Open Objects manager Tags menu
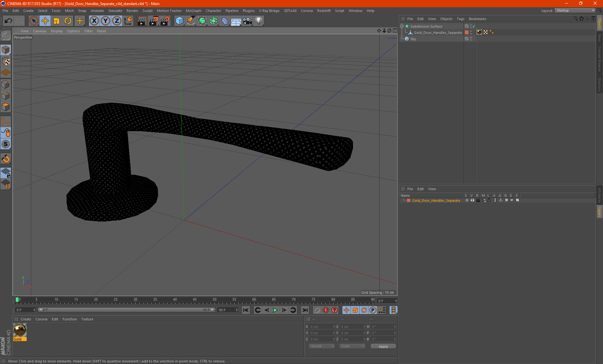Image resolution: width=603 pixels, height=364 pixels. [x=460, y=19]
